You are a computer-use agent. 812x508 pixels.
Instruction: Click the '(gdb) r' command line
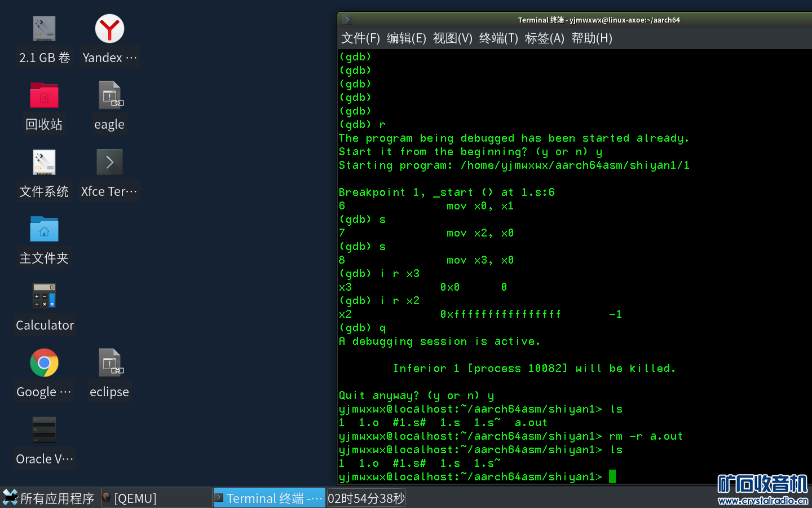(x=363, y=125)
